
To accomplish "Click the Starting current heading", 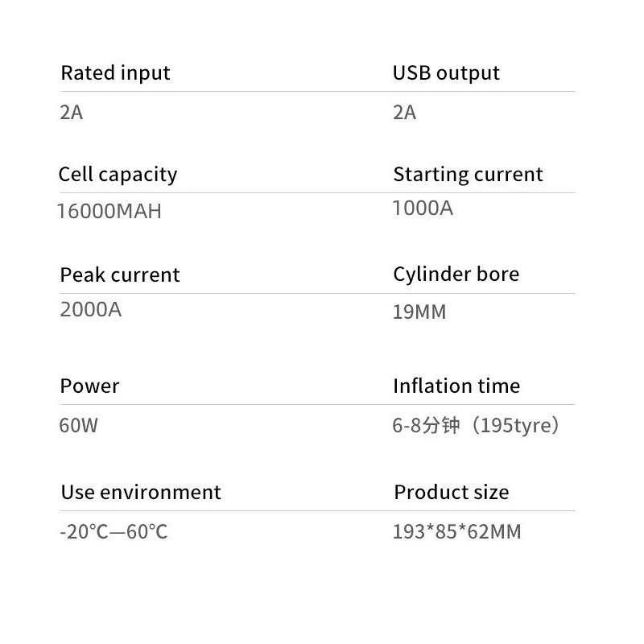I will tap(468, 175).
